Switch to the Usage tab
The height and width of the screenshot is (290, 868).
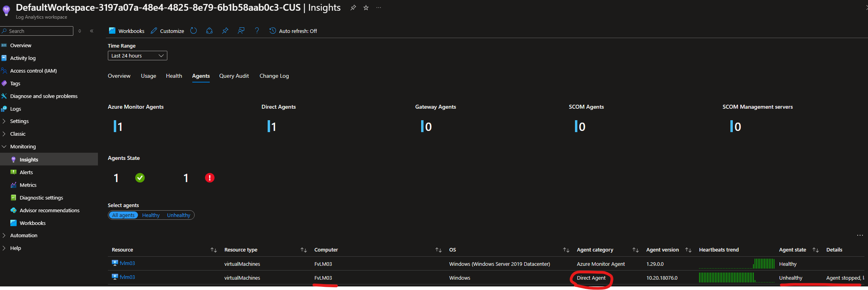click(x=149, y=76)
